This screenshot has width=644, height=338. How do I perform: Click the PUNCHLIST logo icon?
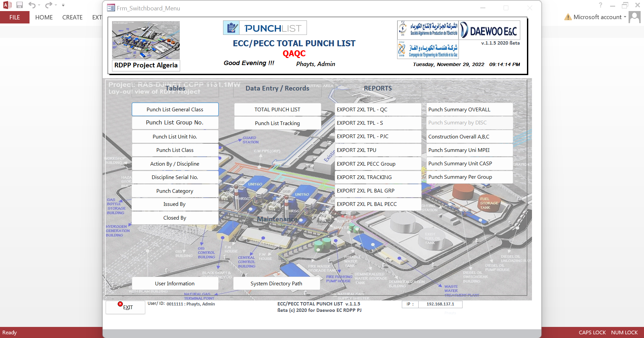[x=231, y=28]
